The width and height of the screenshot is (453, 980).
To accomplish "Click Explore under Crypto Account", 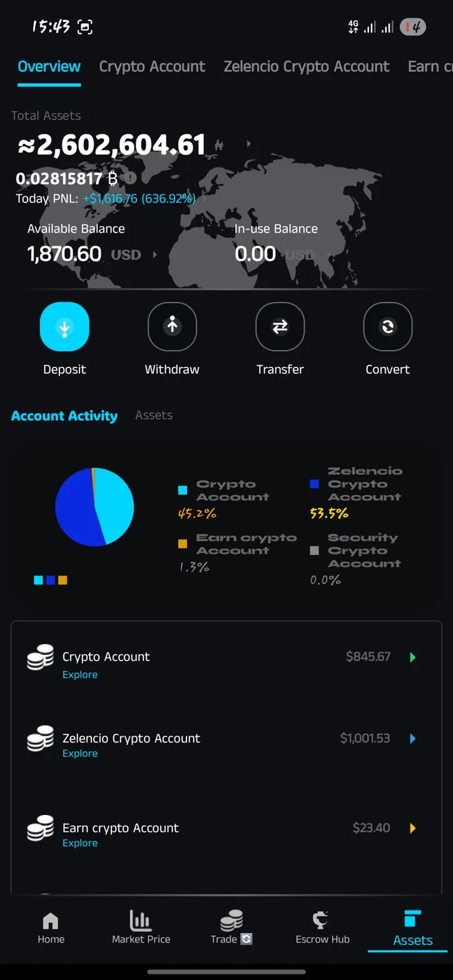I will point(80,674).
